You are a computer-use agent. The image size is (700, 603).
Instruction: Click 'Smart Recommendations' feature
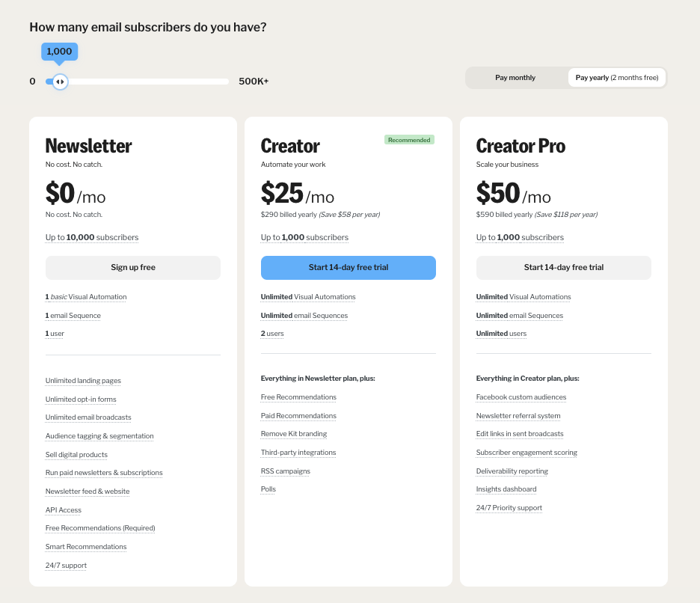tap(86, 547)
